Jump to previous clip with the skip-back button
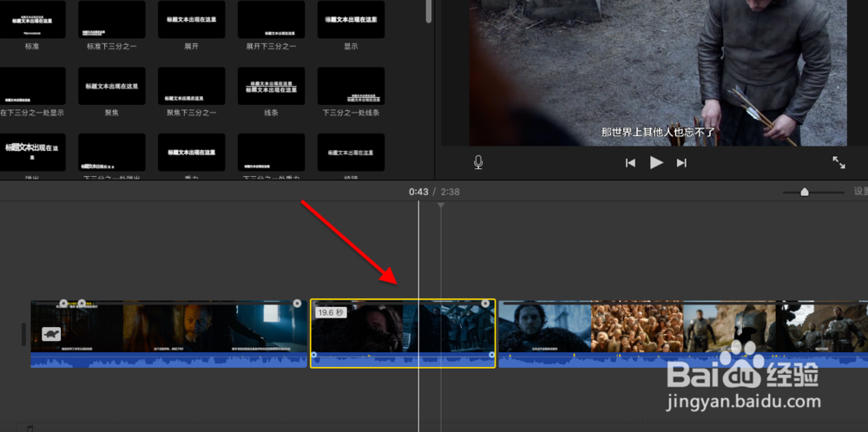The height and width of the screenshot is (432, 868). coord(630,162)
